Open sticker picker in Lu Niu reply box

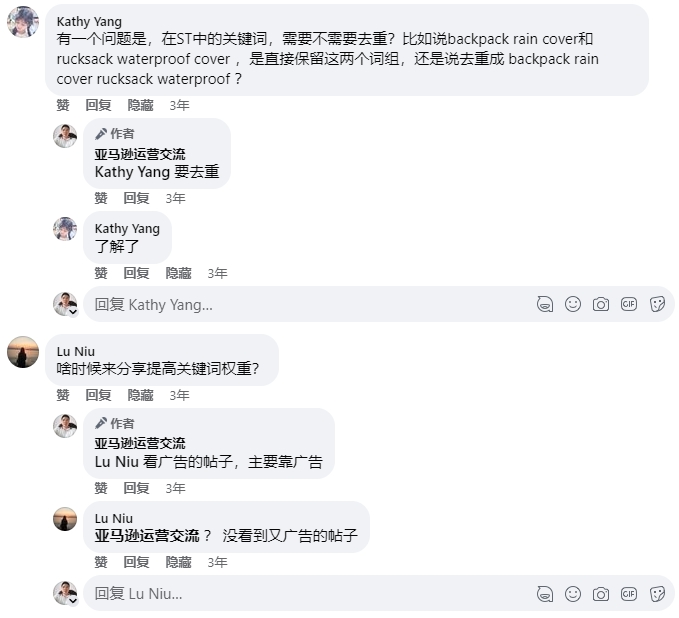click(x=657, y=594)
